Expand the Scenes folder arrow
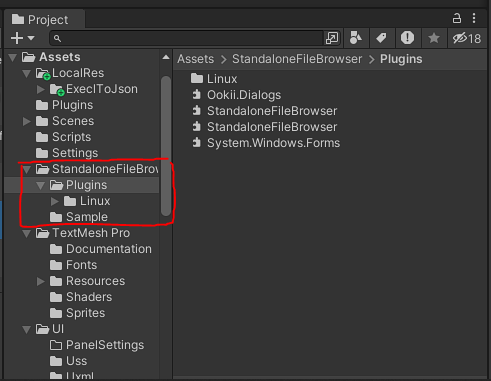 tap(26, 121)
